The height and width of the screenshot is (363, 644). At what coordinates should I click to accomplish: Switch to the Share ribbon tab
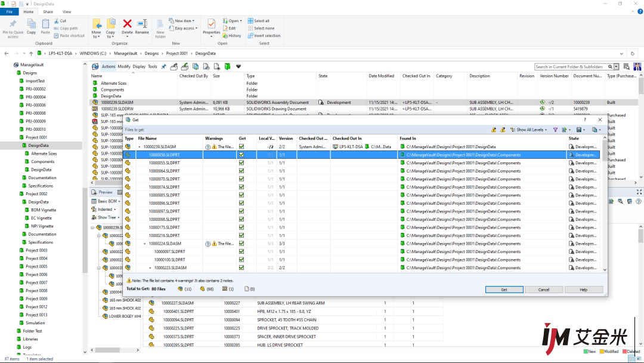48,12
